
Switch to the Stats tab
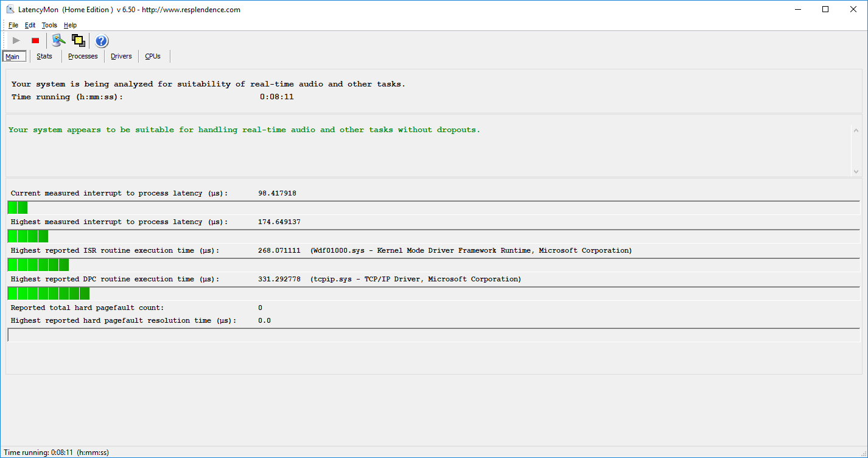(44, 56)
